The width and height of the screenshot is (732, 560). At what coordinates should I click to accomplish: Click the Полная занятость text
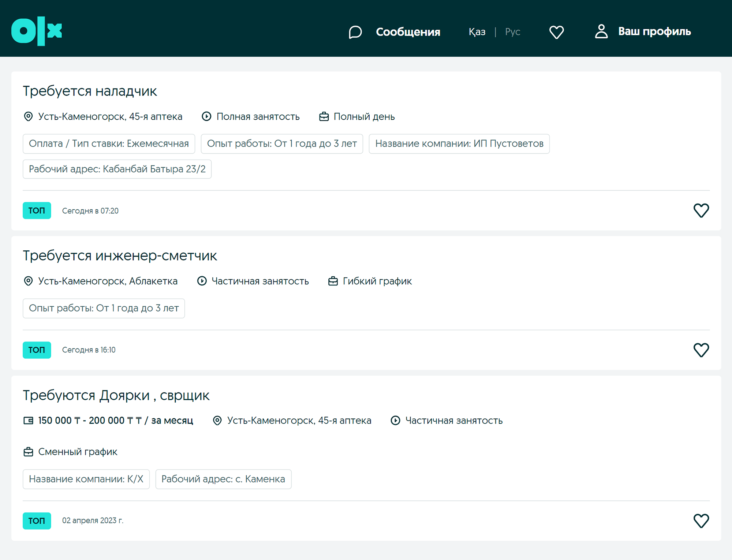pos(258,116)
